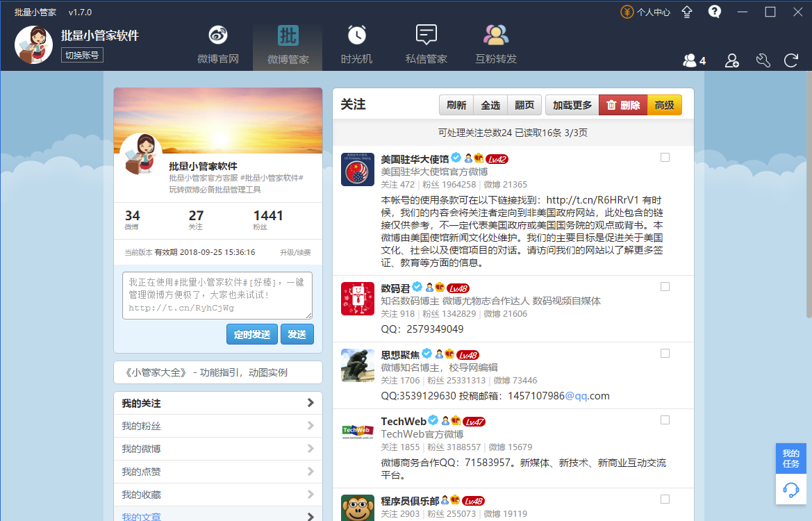The width and height of the screenshot is (812, 521).
Task: Click 翻页 button
Action: point(524,105)
